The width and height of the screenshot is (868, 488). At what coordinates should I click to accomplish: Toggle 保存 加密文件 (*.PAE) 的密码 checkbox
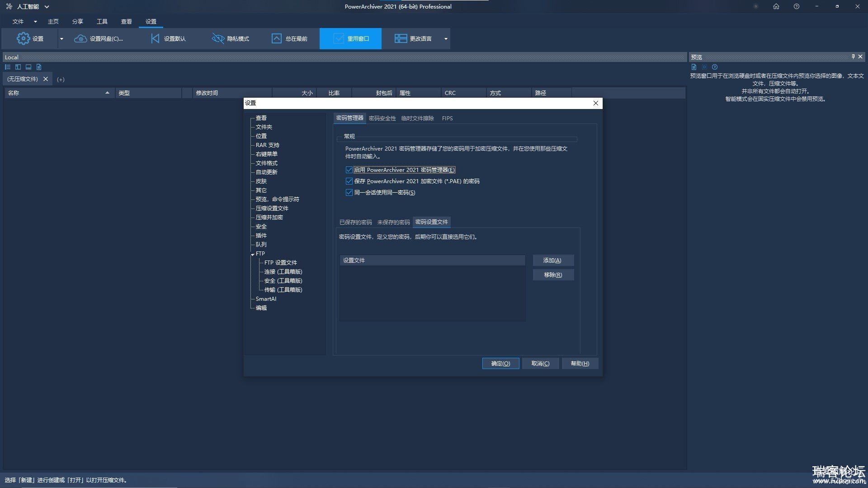coord(349,181)
